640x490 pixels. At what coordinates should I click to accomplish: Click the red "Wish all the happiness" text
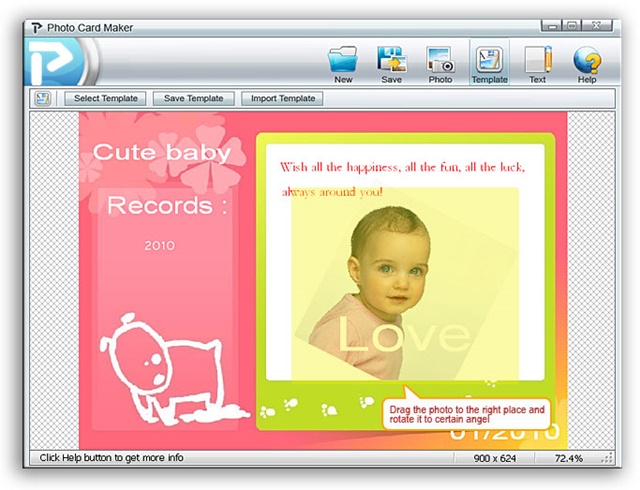point(402,166)
